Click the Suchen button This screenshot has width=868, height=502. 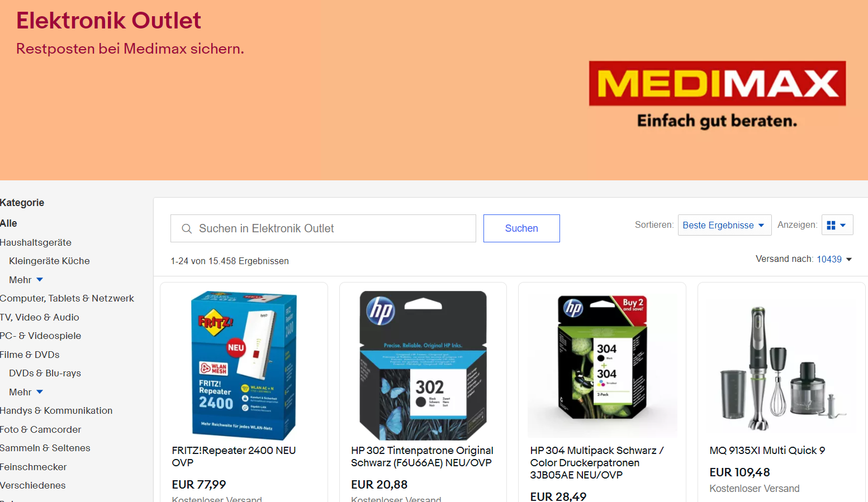[x=521, y=228]
